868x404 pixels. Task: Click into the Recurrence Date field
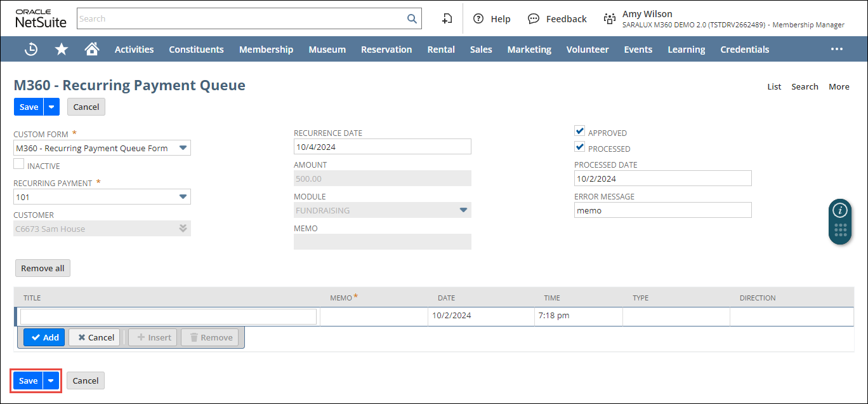(x=382, y=147)
